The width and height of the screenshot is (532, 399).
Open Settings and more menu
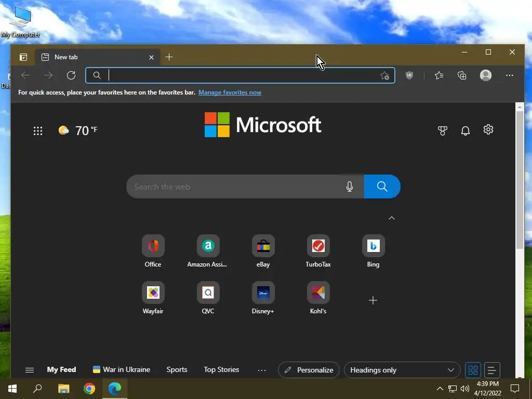coord(509,75)
